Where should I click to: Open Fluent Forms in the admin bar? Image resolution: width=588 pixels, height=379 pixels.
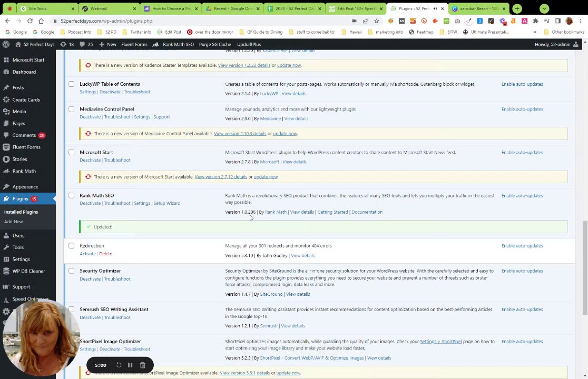(134, 44)
